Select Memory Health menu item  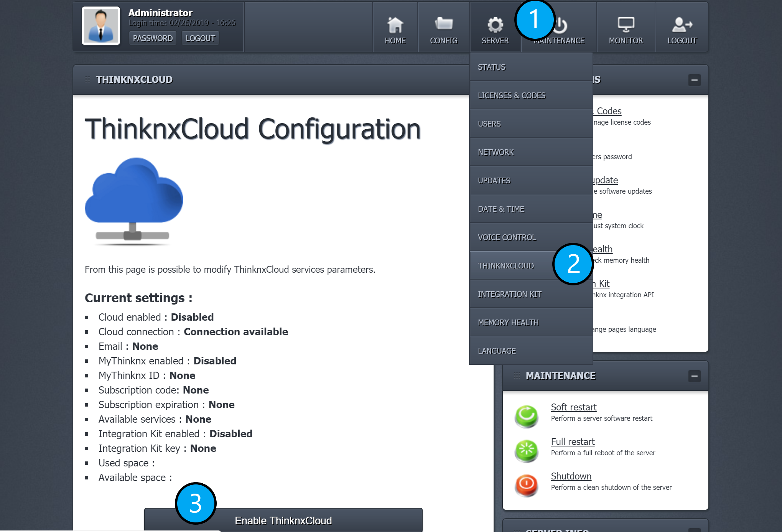click(x=508, y=323)
